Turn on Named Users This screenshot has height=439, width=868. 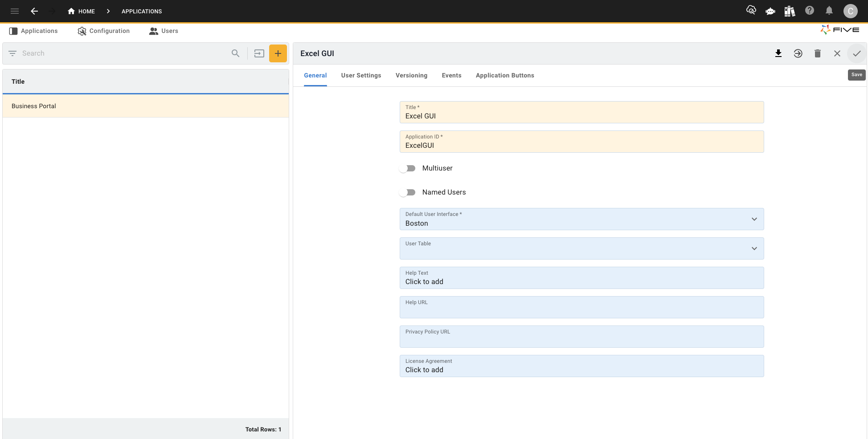coord(407,192)
